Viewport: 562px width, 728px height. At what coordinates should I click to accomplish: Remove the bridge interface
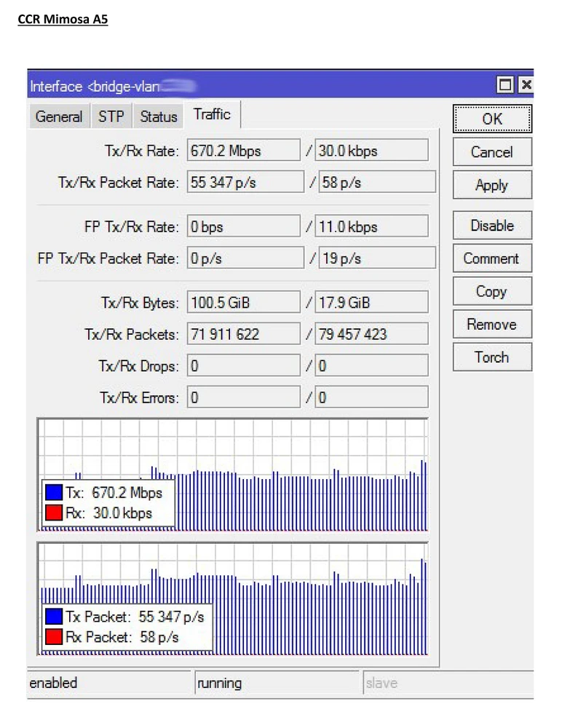tap(491, 324)
